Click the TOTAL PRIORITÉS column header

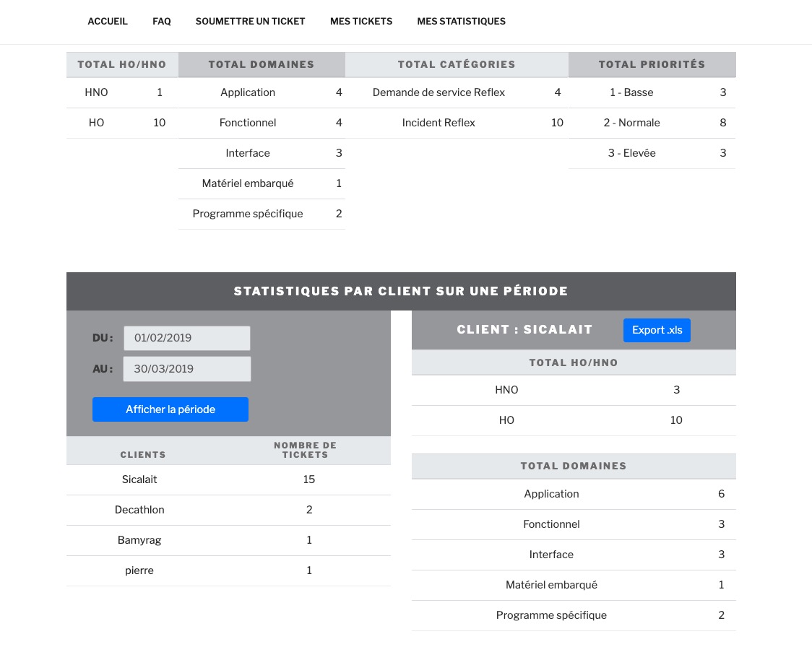pyautogui.click(x=652, y=64)
